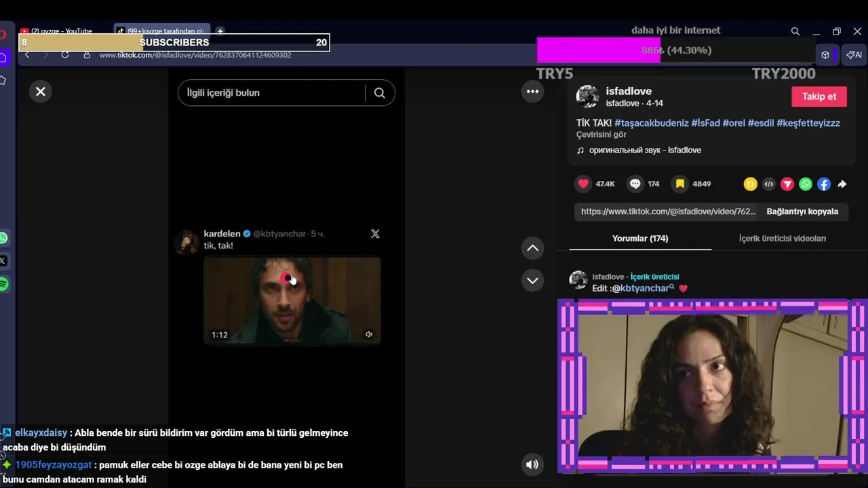The height and width of the screenshot is (488, 868).
Task: Click the SUBSCRIBERS goal progress bar
Action: 174,42
